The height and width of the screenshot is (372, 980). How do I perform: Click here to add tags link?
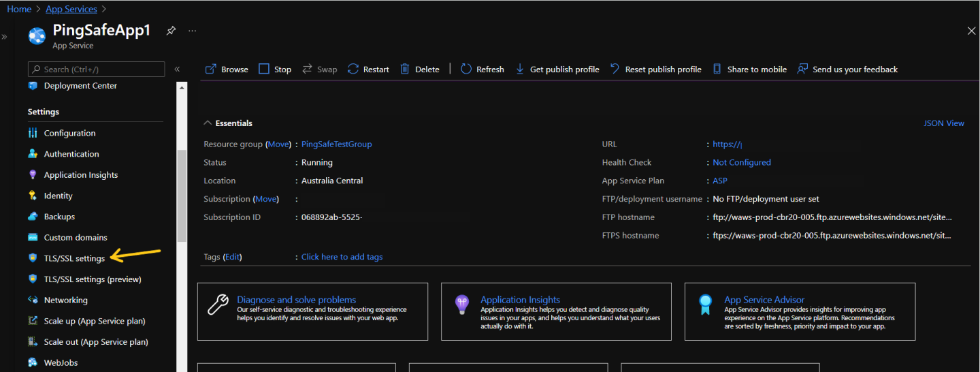pos(342,257)
